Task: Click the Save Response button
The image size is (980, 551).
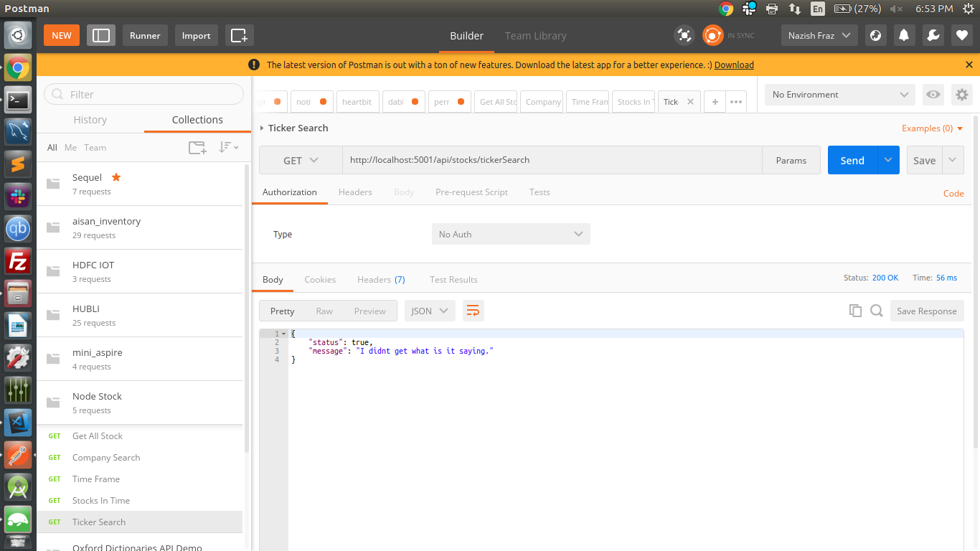Action: click(927, 311)
